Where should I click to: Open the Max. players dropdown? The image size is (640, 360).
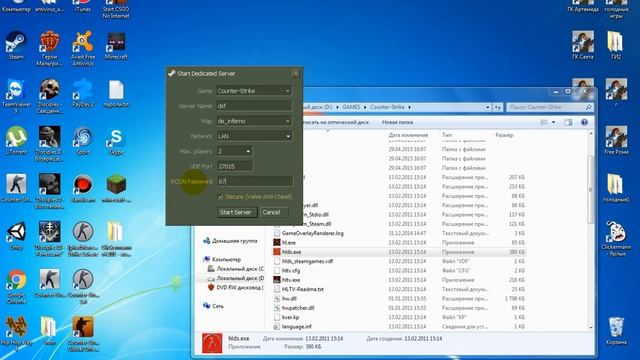pos(248,151)
